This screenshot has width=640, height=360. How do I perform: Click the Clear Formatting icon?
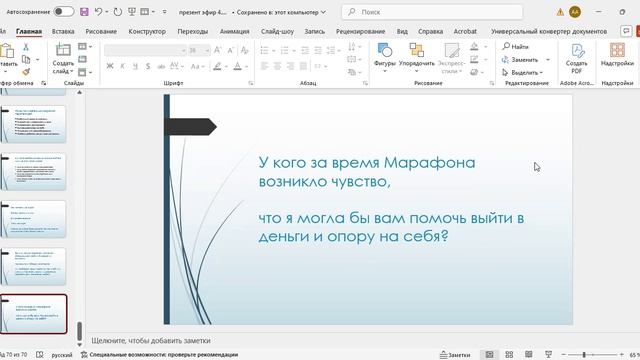tap(244, 50)
